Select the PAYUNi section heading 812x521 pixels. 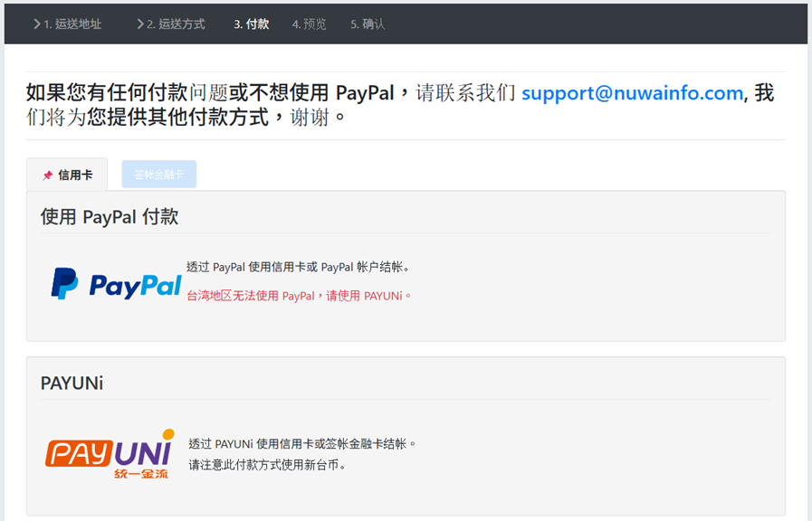(x=72, y=384)
